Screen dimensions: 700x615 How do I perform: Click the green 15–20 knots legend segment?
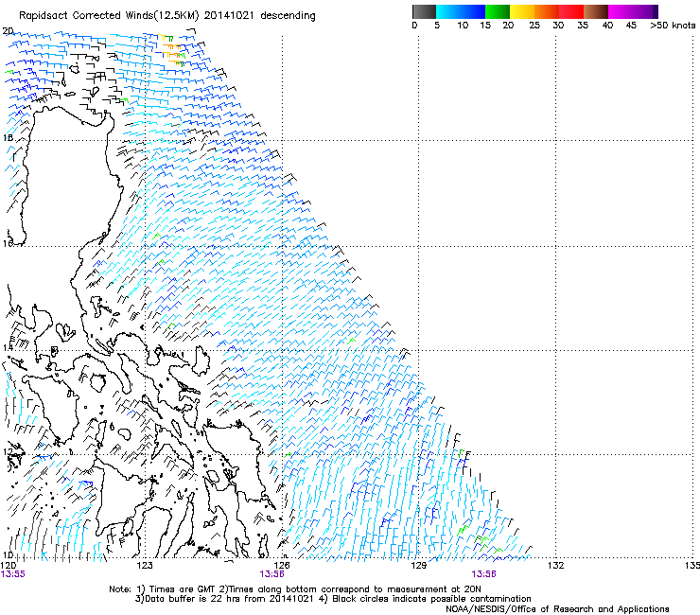tap(498, 11)
